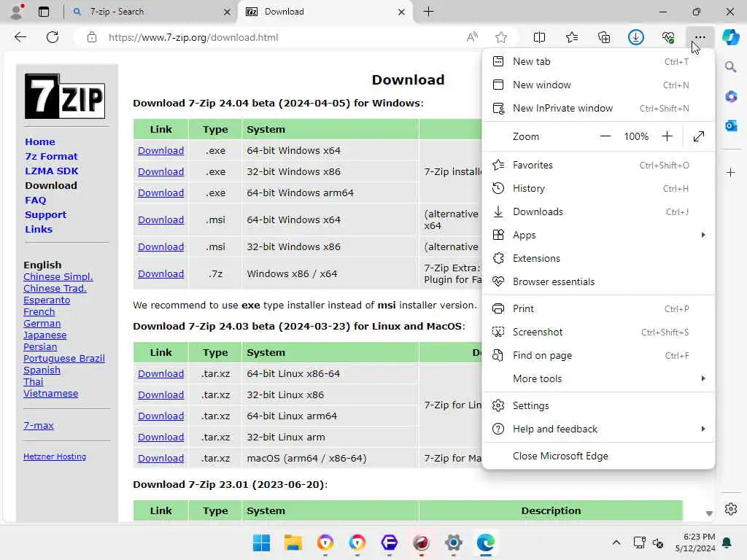This screenshot has width=747, height=560.
Task: Open the Downloads toolbar icon
Action: pyautogui.click(x=636, y=37)
